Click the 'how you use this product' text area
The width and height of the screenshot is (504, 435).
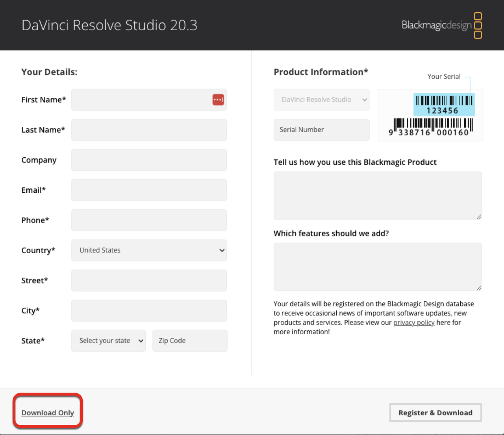pyautogui.click(x=378, y=195)
